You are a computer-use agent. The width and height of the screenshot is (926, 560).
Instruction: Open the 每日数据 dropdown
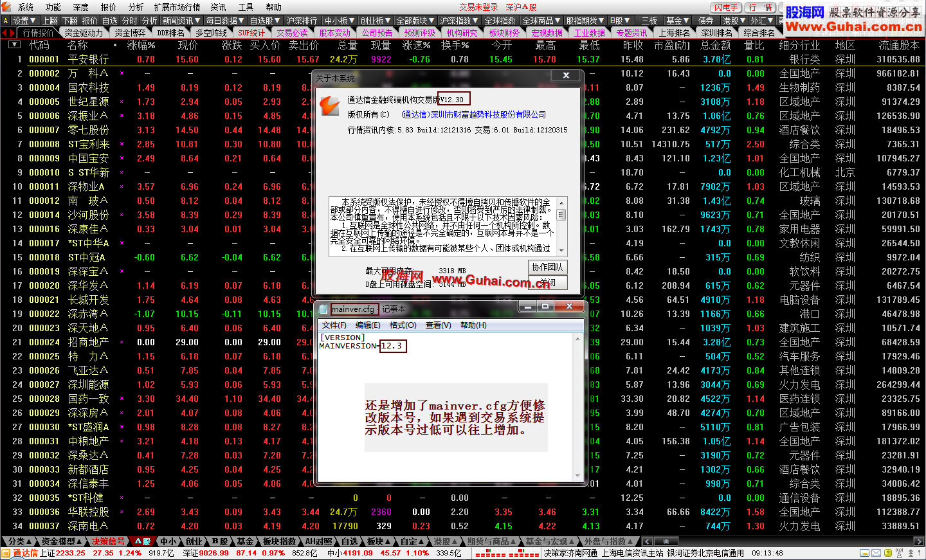[225, 21]
